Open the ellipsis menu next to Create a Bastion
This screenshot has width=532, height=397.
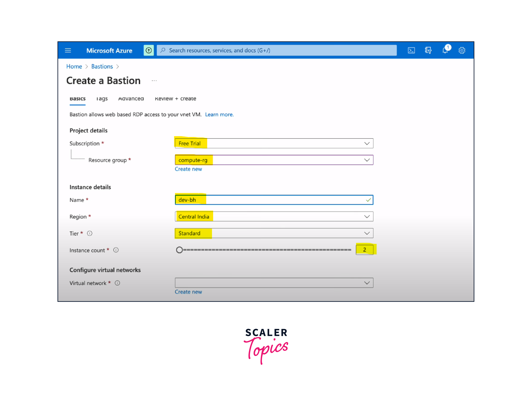point(154,81)
